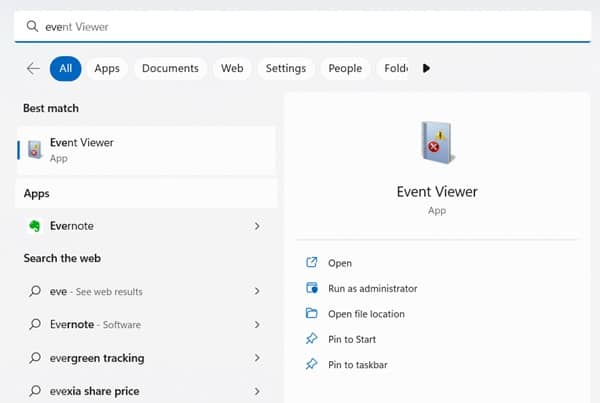Select the People filter tab

(x=345, y=69)
